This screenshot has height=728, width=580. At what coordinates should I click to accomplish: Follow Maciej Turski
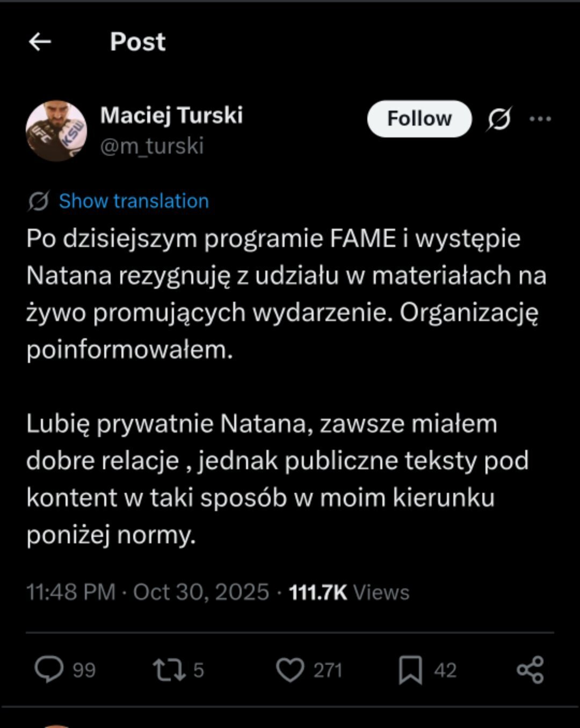419,119
